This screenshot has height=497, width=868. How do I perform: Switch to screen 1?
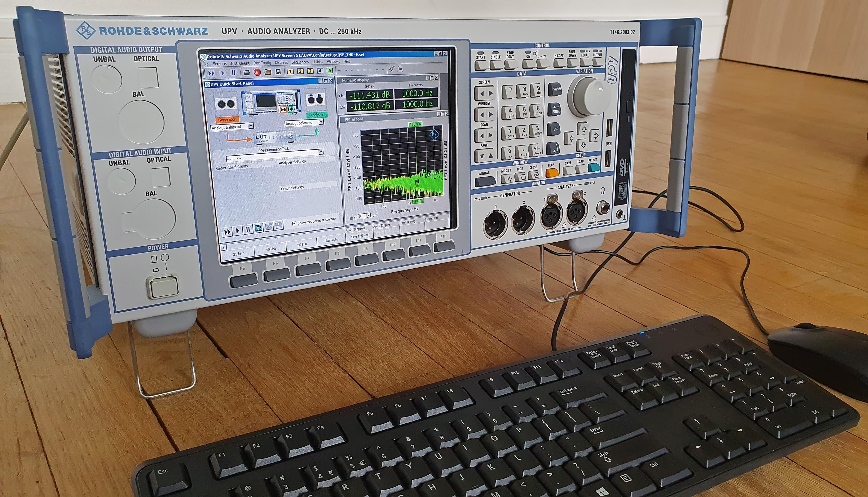point(290,71)
